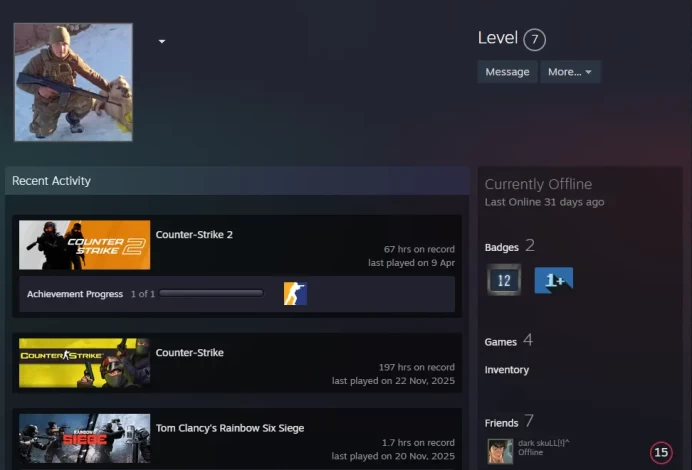Image resolution: width=692 pixels, height=470 pixels.
Task: Click the 197 hrs on record text
Action: tap(417, 367)
